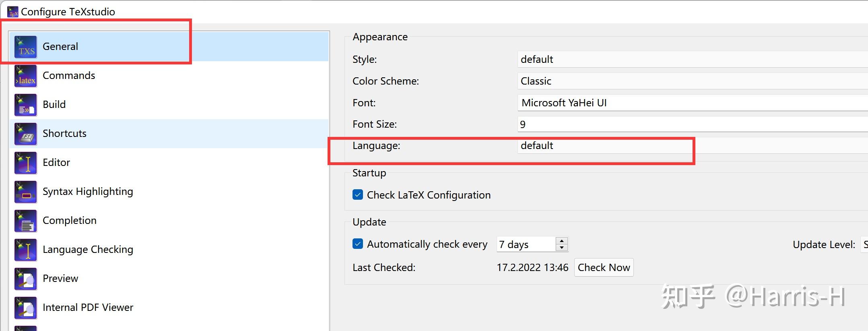This screenshot has height=331, width=868.
Task: Select the Build settings icon
Action: 26,105
